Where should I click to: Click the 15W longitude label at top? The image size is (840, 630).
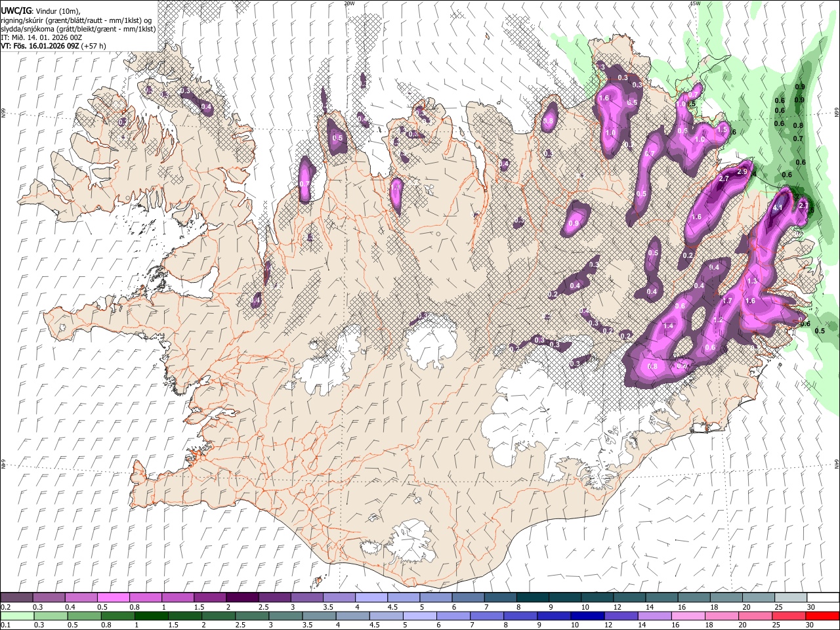pyautogui.click(x=695, y=3)
